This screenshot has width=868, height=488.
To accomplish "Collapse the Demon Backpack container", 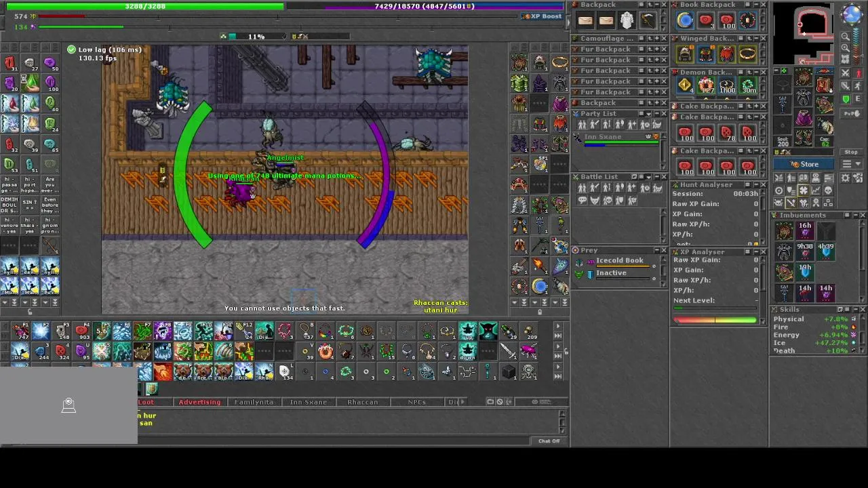I will pos(755,73).
